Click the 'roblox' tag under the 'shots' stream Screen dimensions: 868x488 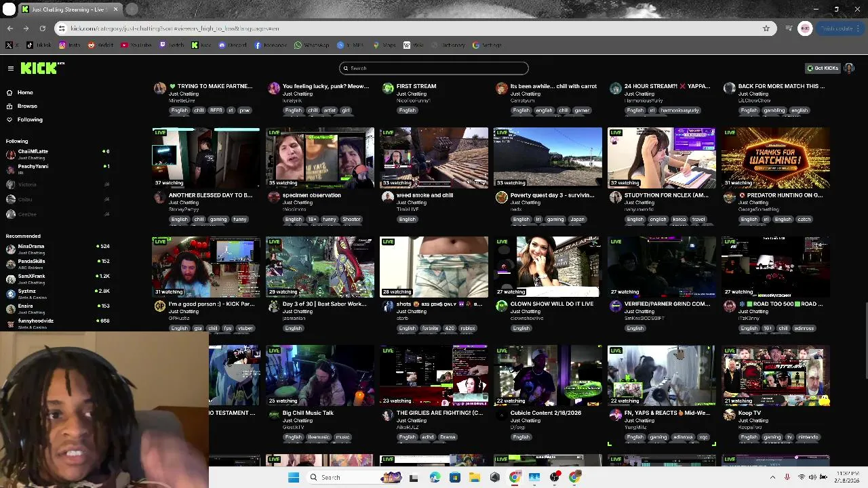click(467, 328)
